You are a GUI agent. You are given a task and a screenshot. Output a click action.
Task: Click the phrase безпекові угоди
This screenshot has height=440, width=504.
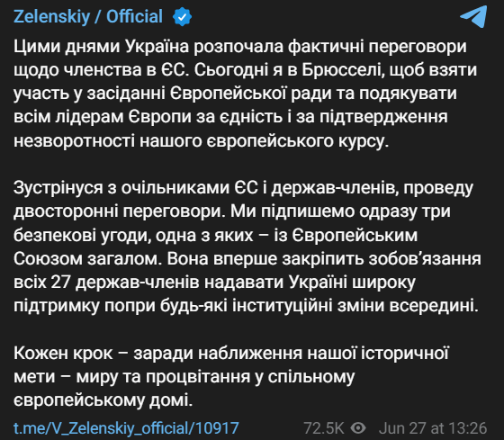click(82, 235)
